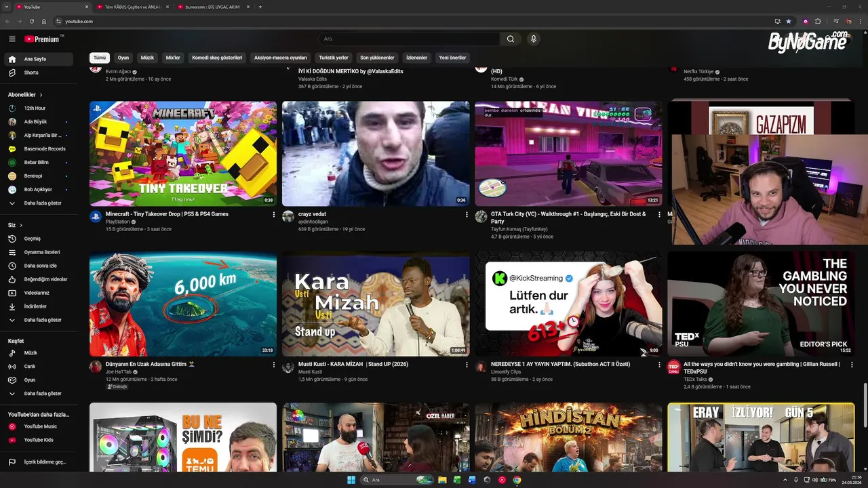Open Canlı under Keşfet

[37, 367]
